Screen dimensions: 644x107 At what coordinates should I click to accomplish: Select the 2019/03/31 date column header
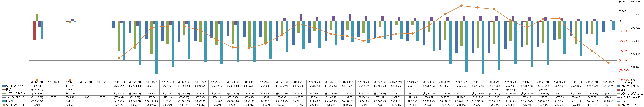[x=478, y=82]
